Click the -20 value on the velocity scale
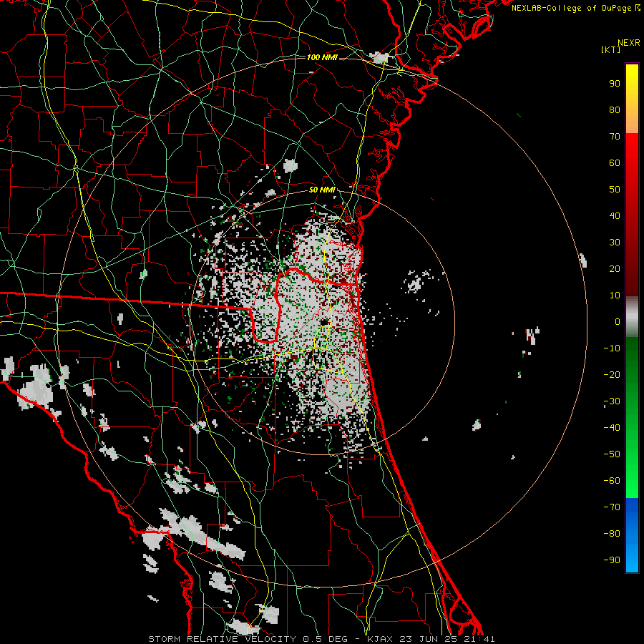Image resolution: width=644 pixels, height=644 pixels. pos(612,374)
